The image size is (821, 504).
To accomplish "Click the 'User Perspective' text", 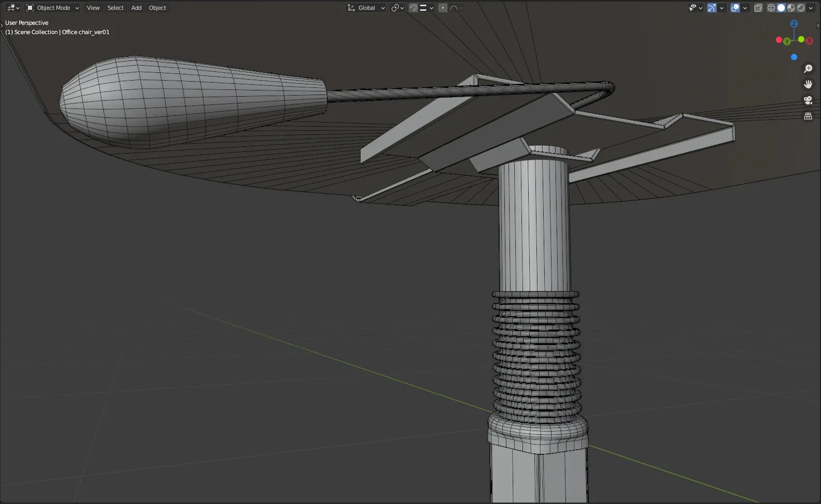I will coord(27,23).
